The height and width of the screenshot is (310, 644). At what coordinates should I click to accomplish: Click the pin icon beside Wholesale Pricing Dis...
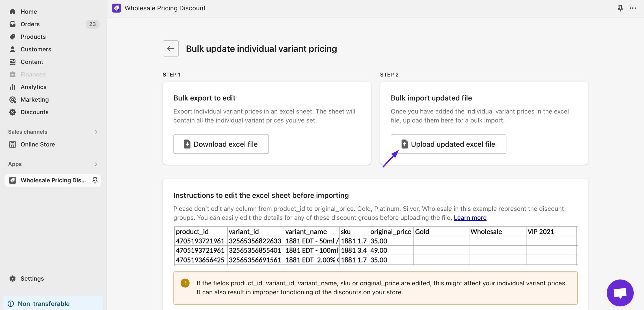point(95,180)
